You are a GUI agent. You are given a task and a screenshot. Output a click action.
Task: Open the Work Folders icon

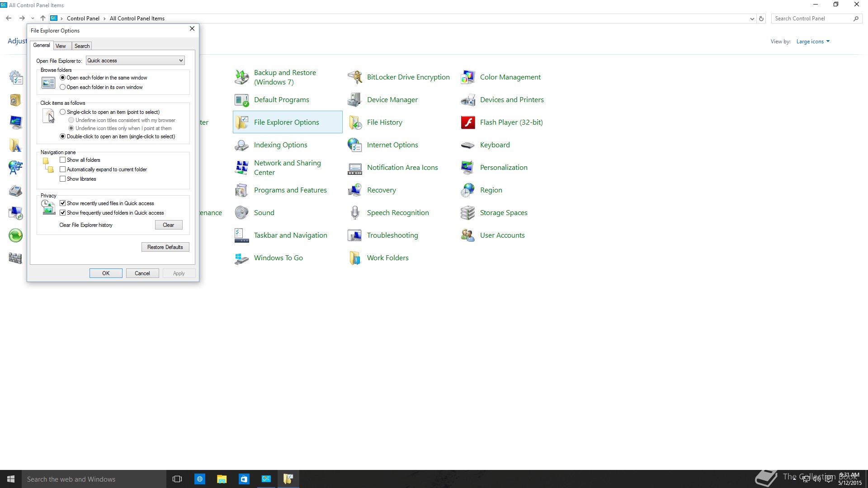[355, 258]
